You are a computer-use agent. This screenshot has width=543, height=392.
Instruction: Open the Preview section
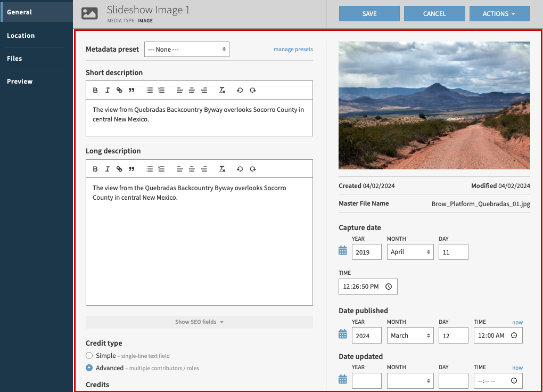[19, 81]
